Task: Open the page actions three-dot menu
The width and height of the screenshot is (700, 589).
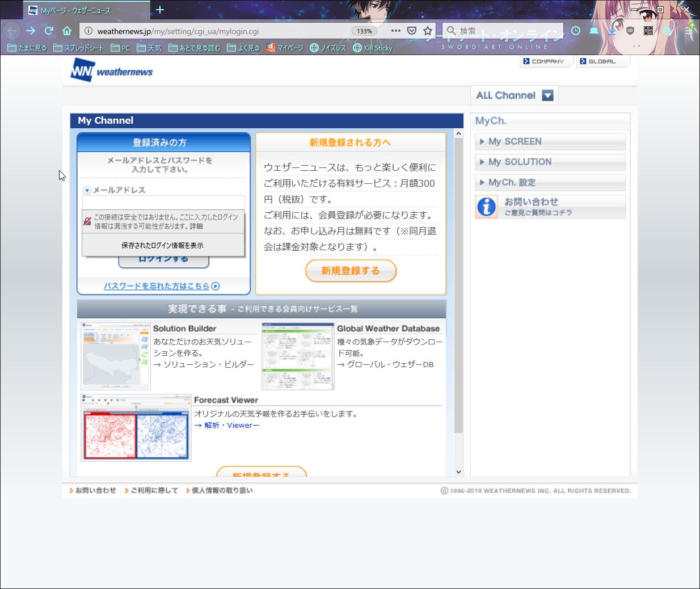Action: (x=396, y=31)
